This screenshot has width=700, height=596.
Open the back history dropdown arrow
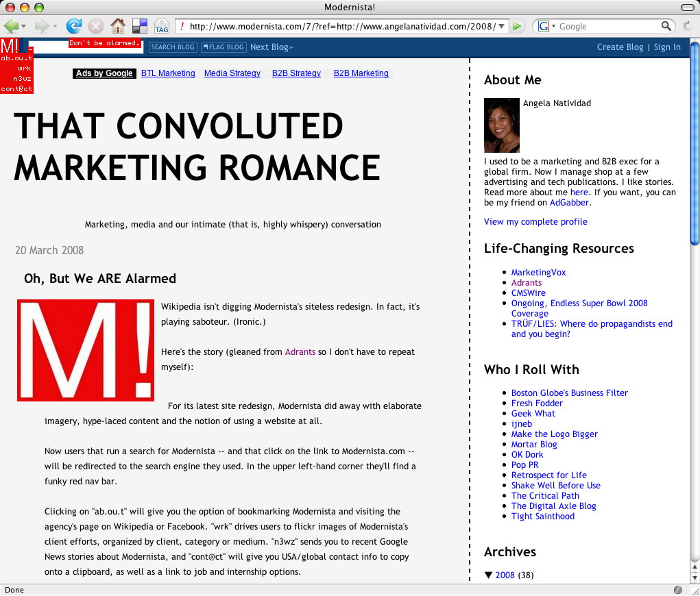(x=24, y=26)
